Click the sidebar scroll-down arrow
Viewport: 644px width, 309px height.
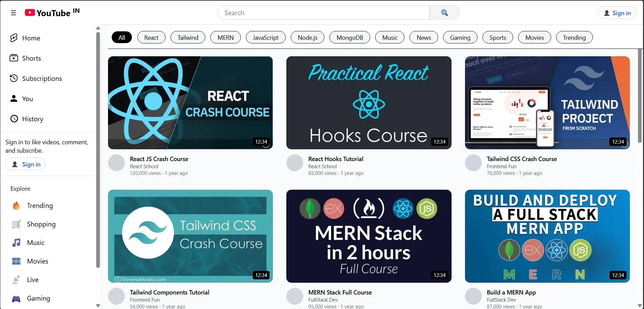tap(98, 305)
